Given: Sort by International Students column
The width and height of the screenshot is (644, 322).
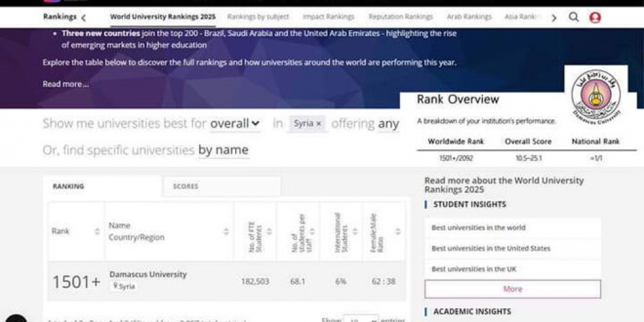Looking at the screenshot, I should tap(355, 231).
